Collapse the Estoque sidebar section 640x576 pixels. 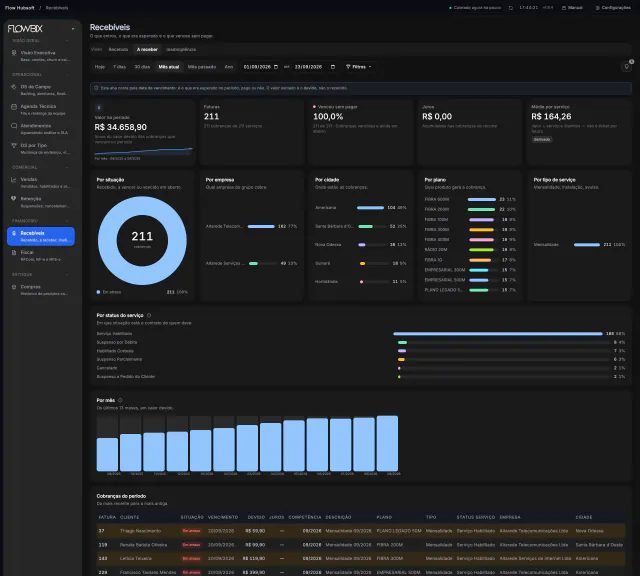(67, 275)
